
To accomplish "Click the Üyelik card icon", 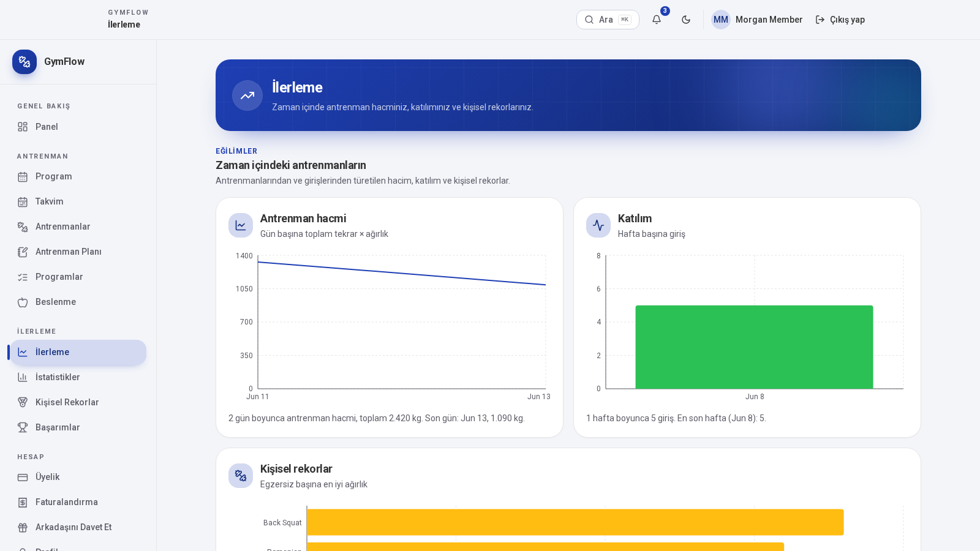I will click(x=23, y=478).
